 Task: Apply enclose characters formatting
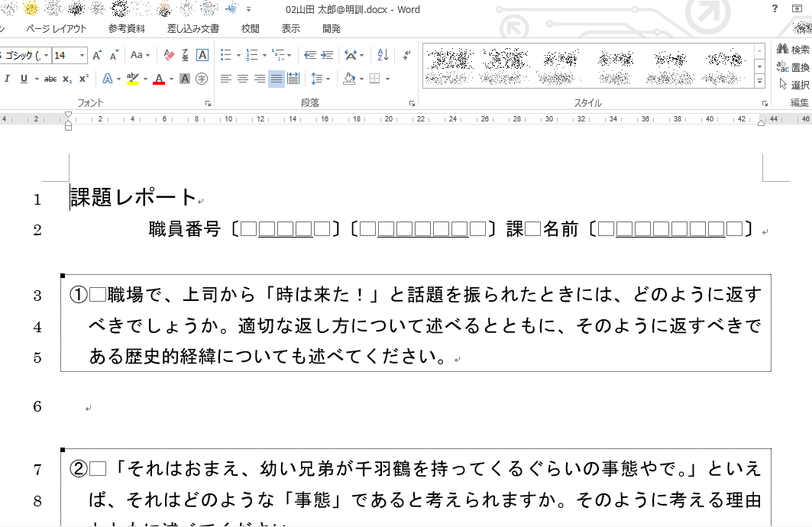[202, 78]
